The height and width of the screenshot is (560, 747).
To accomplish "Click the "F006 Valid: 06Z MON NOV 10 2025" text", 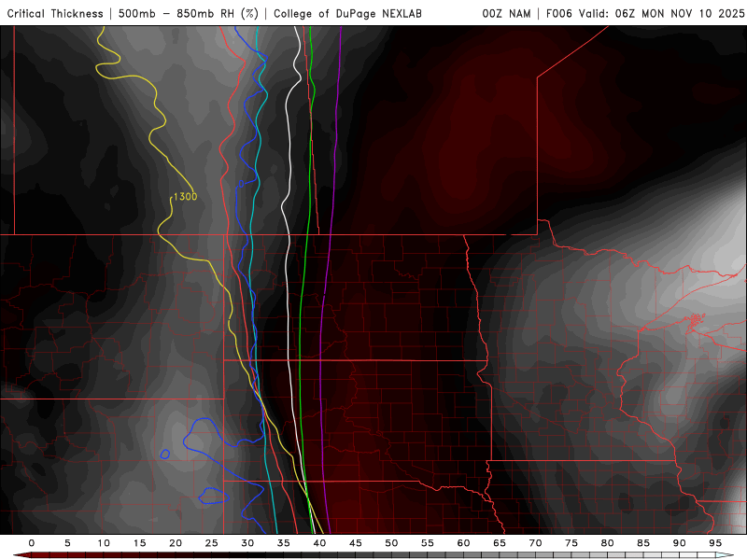I will coord(645,14).
